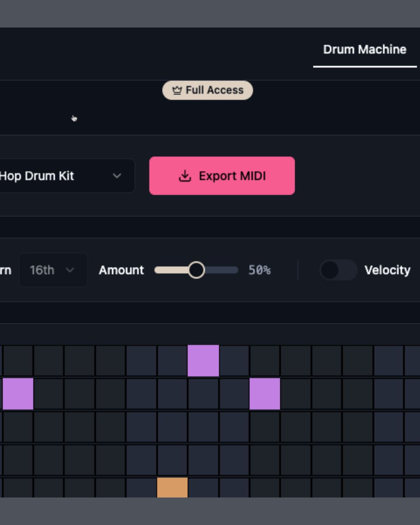
Task: Click the Amount slider handle
Action: [x=196, y=270]
